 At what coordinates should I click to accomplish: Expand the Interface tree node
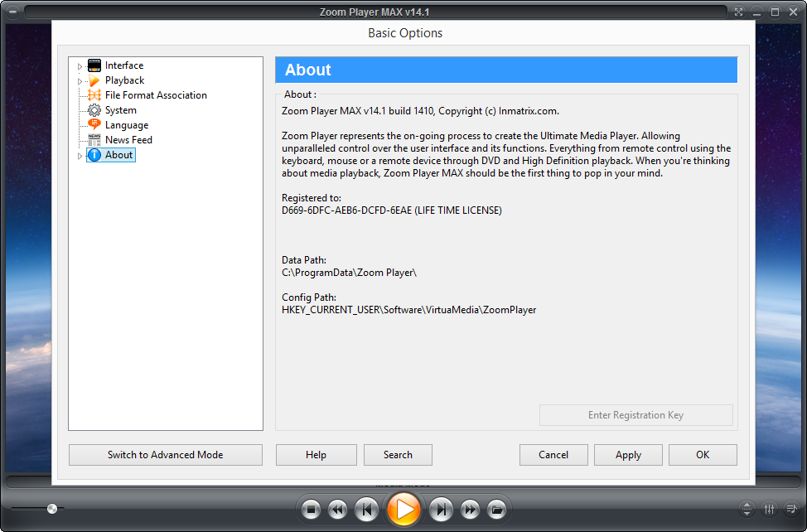[x=80, y=66]
